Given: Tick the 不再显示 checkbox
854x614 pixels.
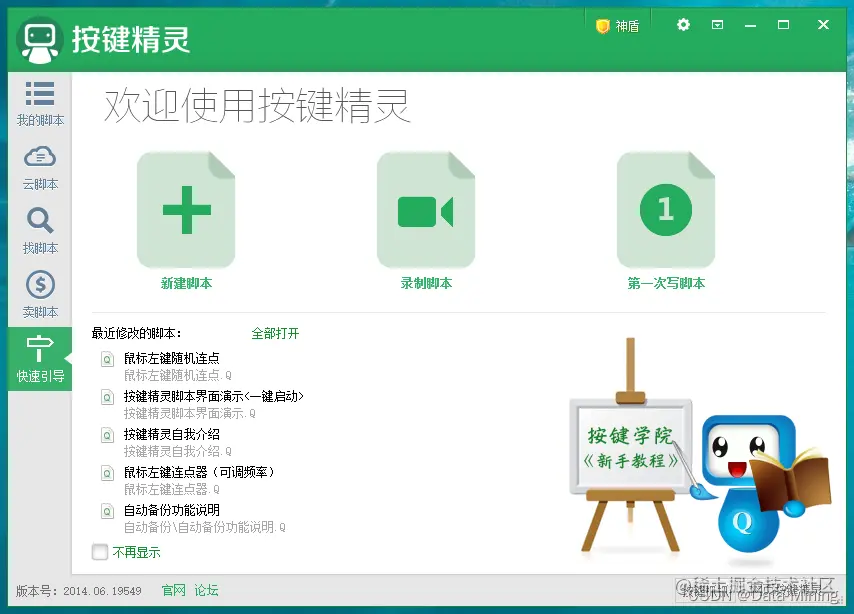Looking at the screenshot, I should [x=100, y=552].
